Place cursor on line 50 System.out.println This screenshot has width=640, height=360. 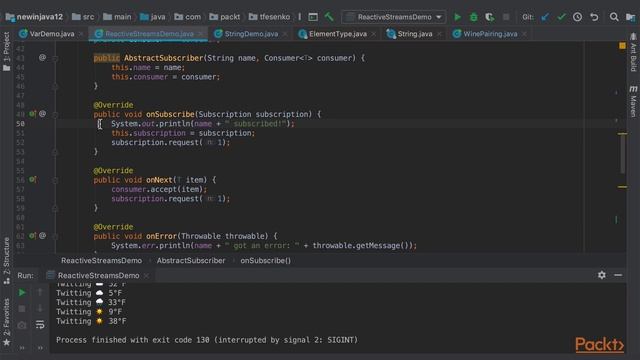click(202, 124)
